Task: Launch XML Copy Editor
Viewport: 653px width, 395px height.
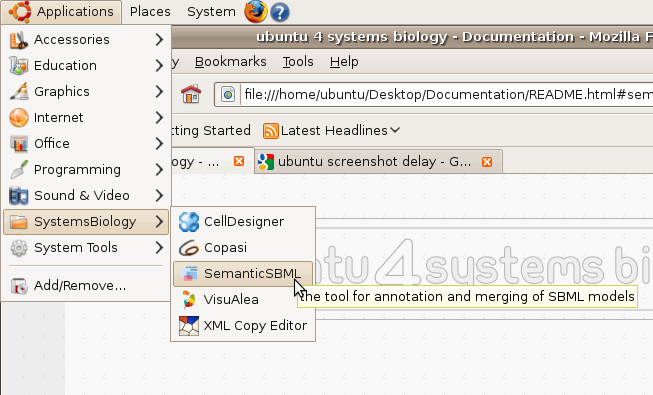Action: point(243,325)
